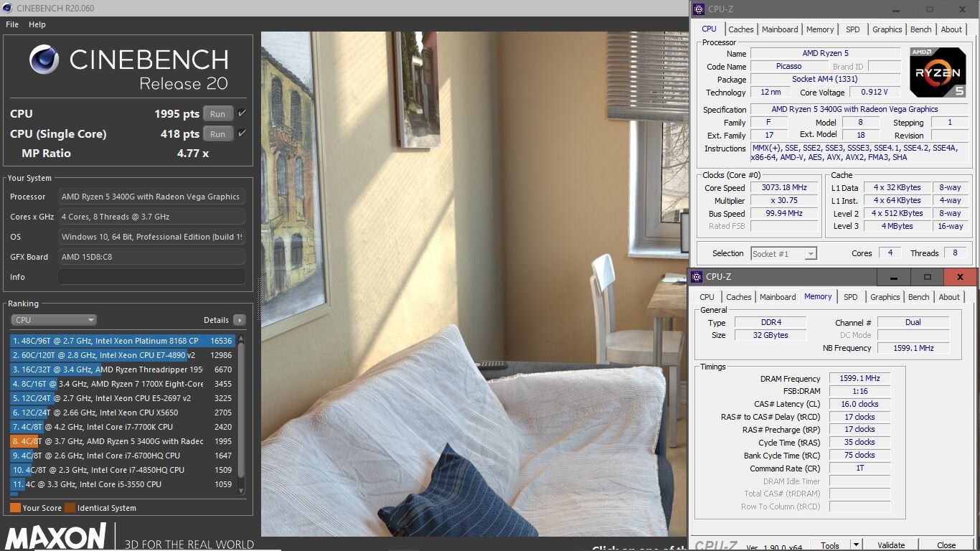The width and height of the screenshot is (980, 551).
Task: Click the CPU-Z icon in Memory window title
Action: (x=697, y=277)
